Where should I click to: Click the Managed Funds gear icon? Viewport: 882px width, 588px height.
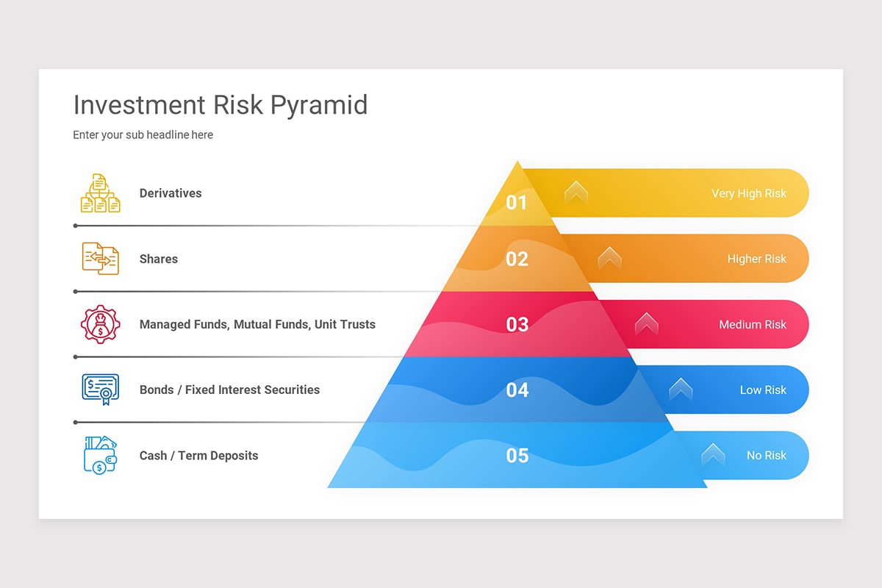point(100,324)
